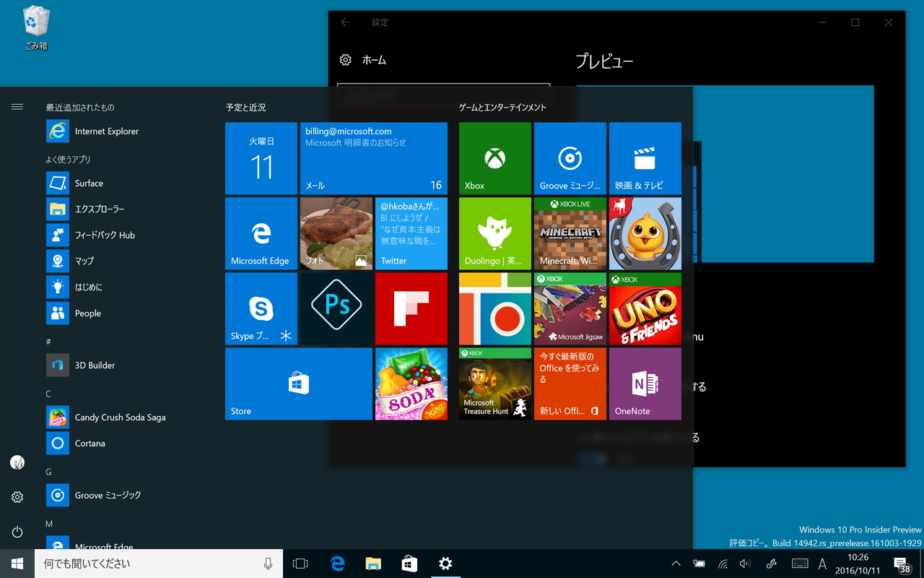Screen dimensions: 924x578
Task: Toggle the IME input mode indicator A
Action: (x=822, y=564)
